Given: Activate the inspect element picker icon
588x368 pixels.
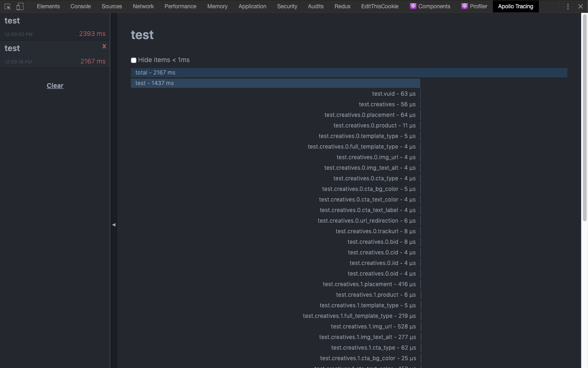Looking at the screenshot, I should [7, 6].
